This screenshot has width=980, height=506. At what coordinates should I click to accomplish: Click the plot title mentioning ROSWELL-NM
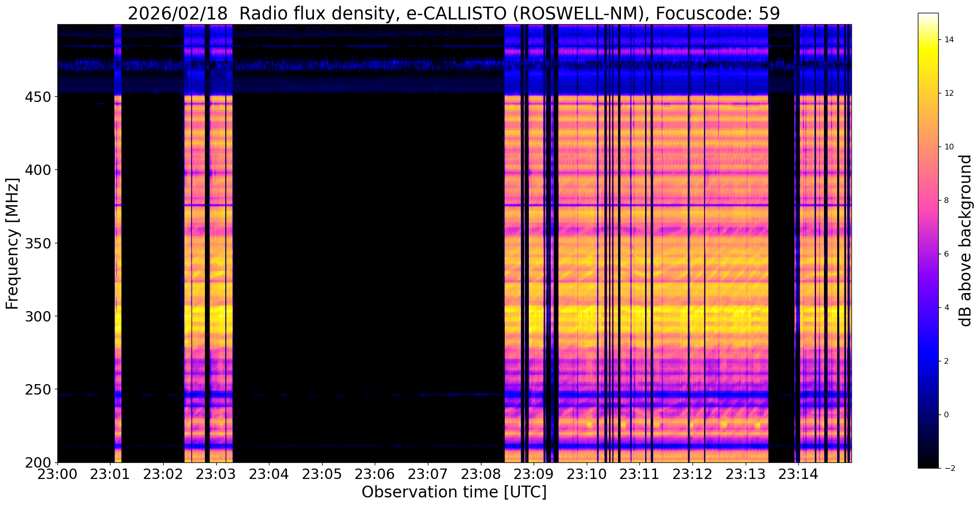[454, 14]
